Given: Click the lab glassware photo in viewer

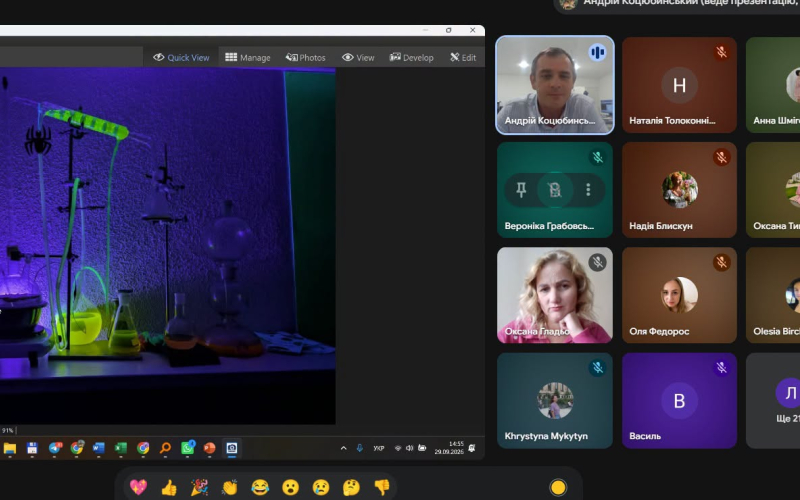Looking at the screenshot, I should tap(167, 246).
